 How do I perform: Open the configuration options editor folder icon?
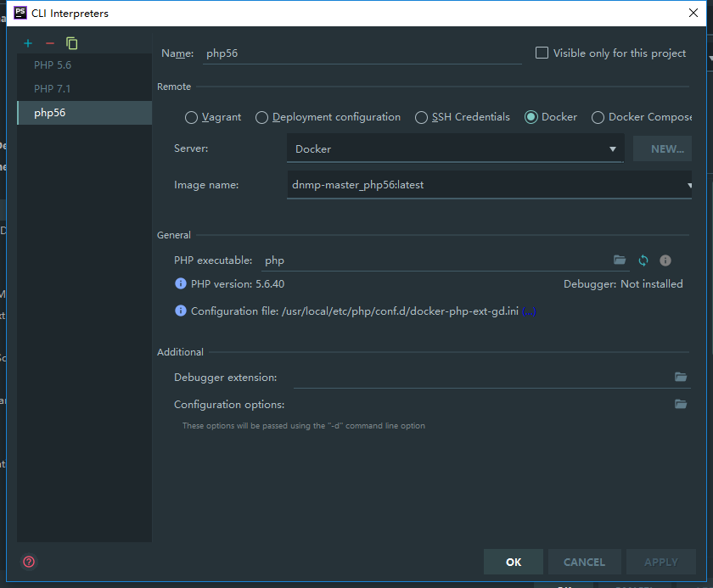click(681, 404)
